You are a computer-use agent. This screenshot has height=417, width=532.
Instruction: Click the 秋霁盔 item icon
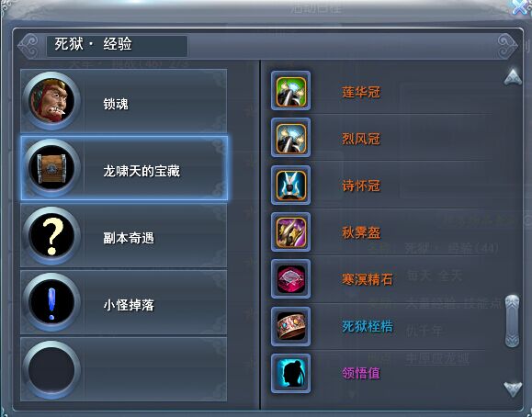(x=290, y=232)
